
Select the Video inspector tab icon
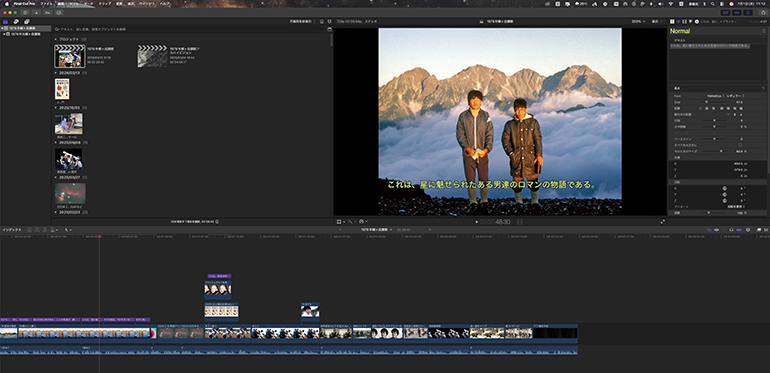click(685, 22)
